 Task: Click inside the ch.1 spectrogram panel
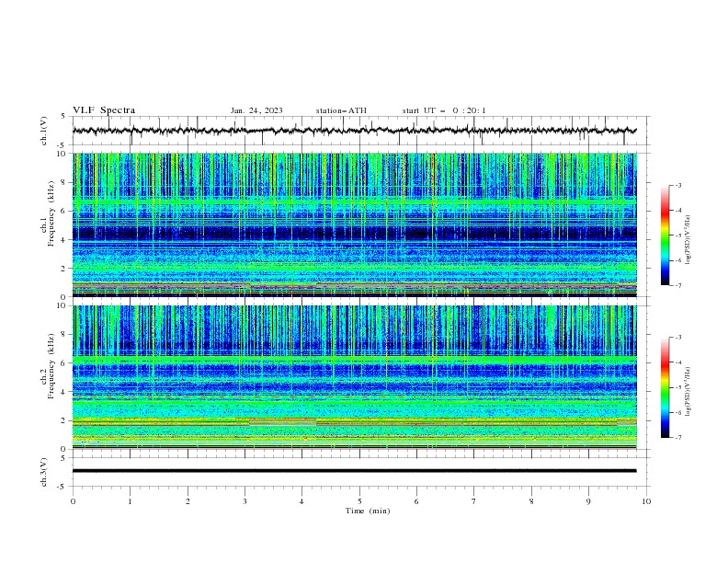[354, 224]
